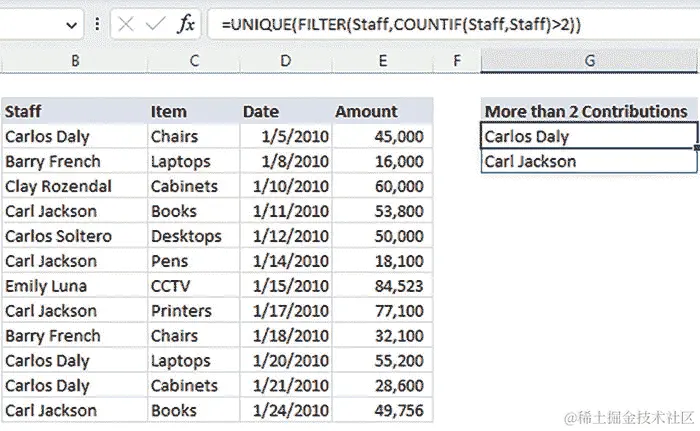Select Carlos Daly result cell in column G
The image size is (700, 431).
coord(589,136)
